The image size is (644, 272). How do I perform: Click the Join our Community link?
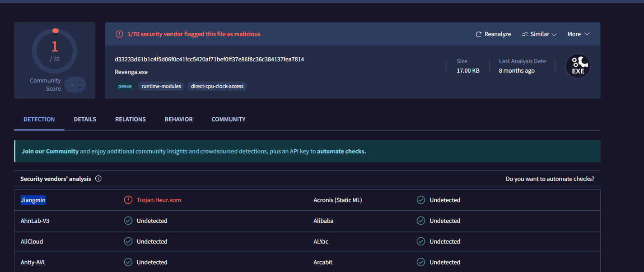click(50, 152)
